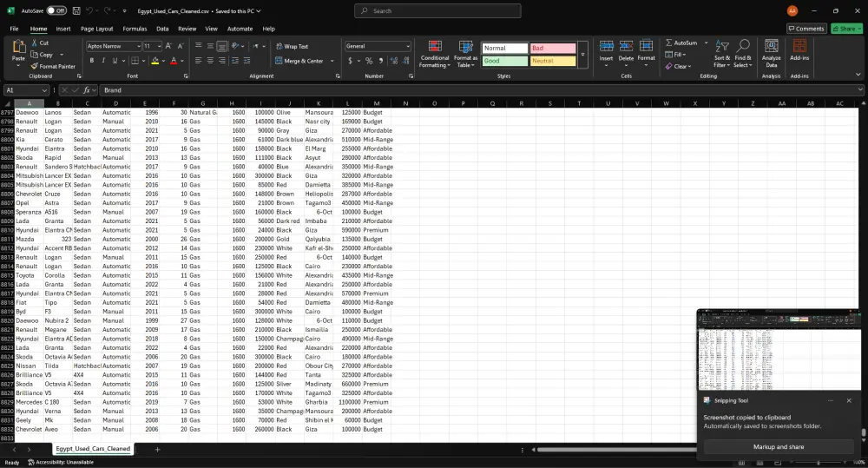Decrease decimal places
868x468 pixels.
pos(405,61)
